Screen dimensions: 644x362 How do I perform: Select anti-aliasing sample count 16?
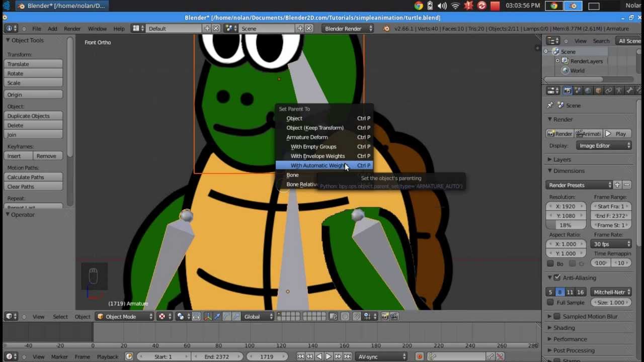[581, 292]
